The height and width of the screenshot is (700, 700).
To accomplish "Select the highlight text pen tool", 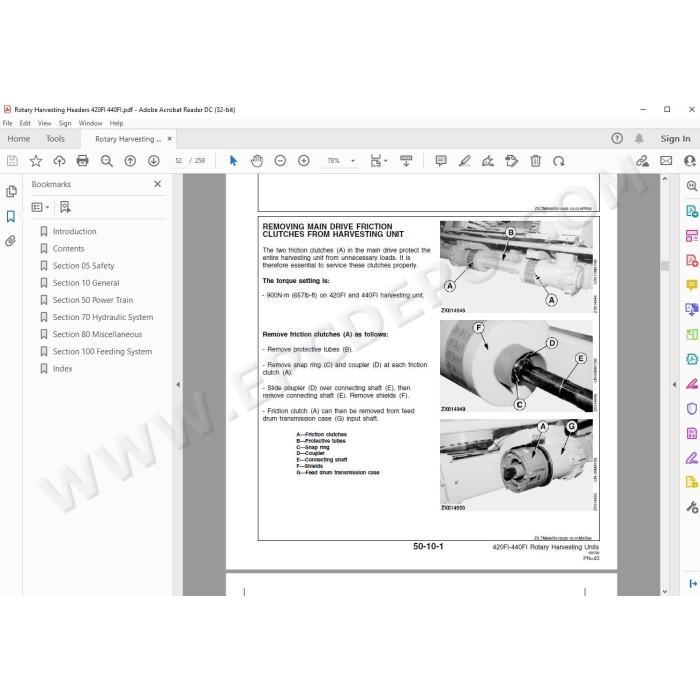I will (x=464, y=161).
